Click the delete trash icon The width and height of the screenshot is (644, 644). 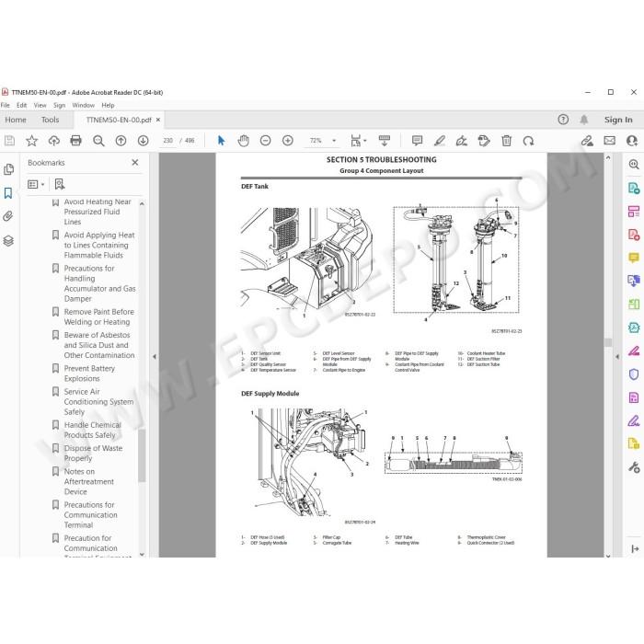(x=506, y=141)
